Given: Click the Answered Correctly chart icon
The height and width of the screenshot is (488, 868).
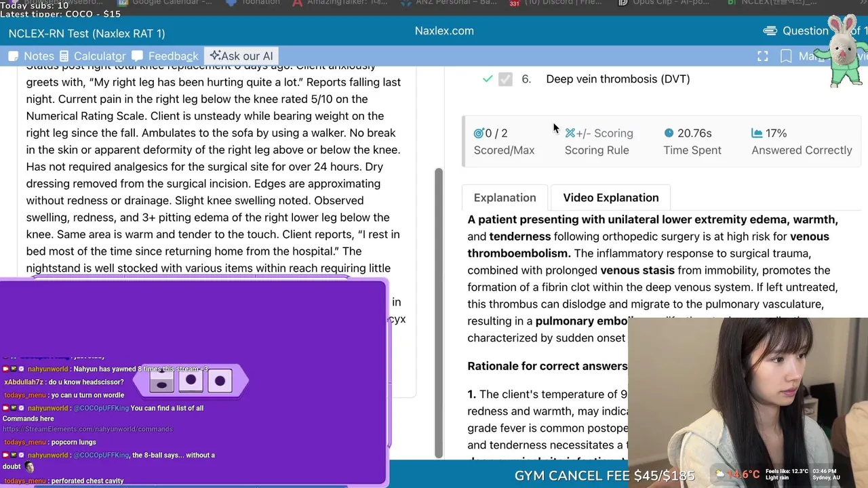Looking at the screenshot, I should (757, 134).
